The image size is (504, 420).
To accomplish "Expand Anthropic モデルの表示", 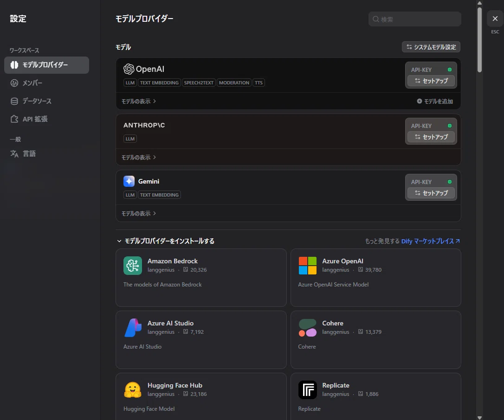I will (x=139, y=157).
